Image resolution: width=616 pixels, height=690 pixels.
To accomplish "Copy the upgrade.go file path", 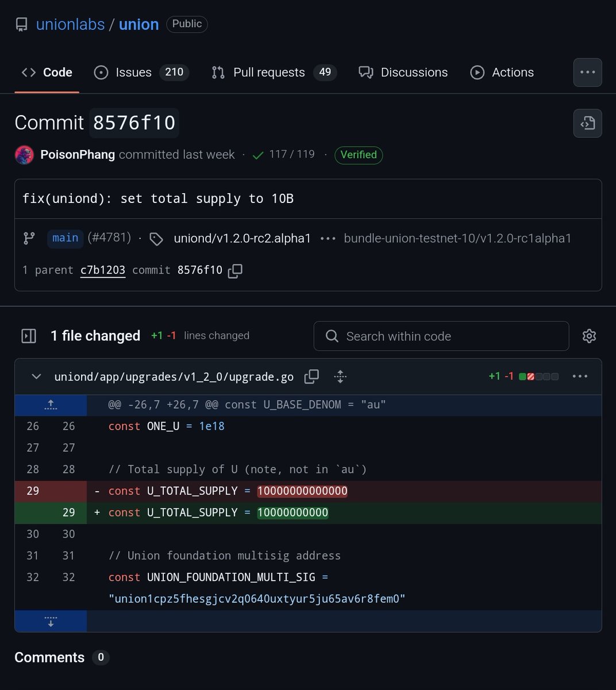I will pyautogui.click(x=311, y=377).
